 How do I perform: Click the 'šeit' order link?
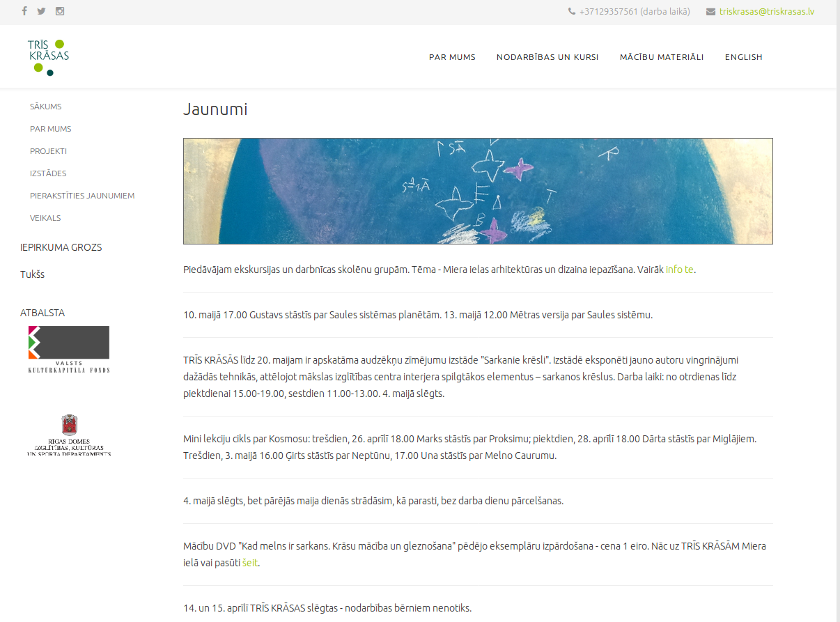click(x=250, y=563)
